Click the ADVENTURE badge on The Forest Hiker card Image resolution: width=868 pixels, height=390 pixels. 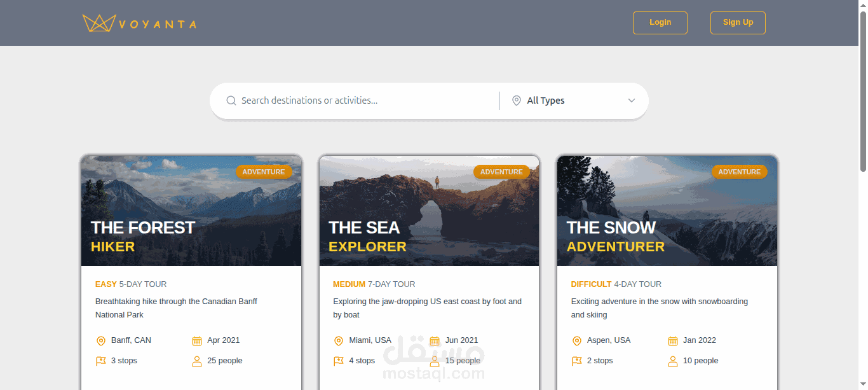tap(264, 172)
